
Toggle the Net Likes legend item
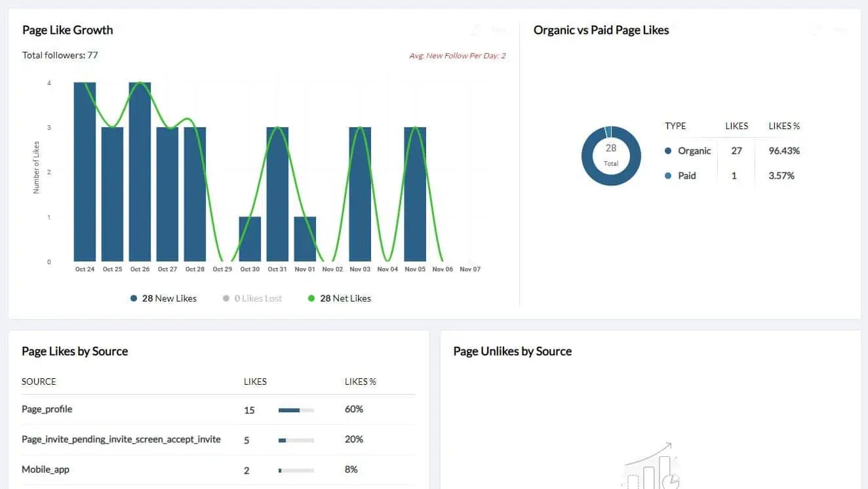pyautogui.click(x=339, y=298)
